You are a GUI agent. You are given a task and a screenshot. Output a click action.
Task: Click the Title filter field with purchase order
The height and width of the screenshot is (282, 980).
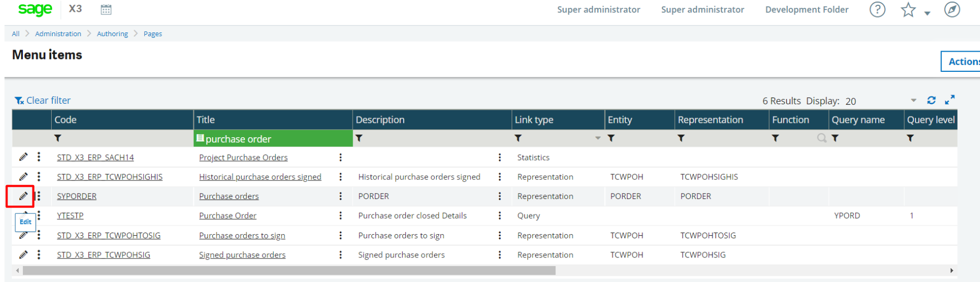click(x=273, y=139)
